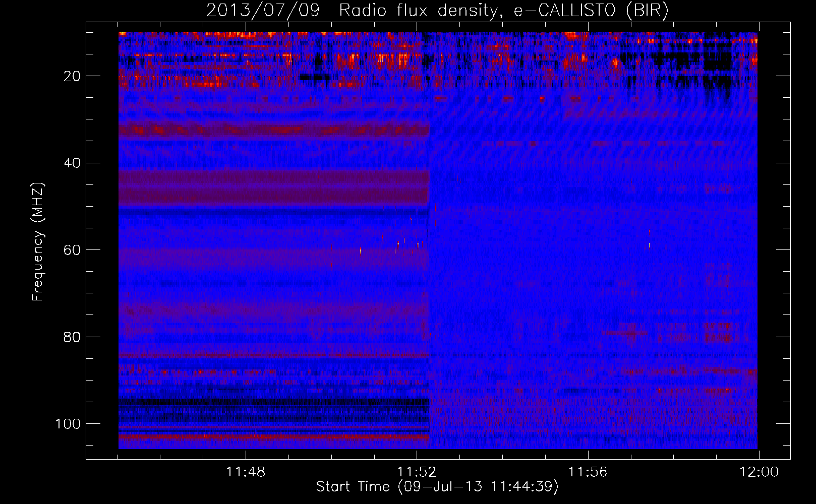Click the 20 MHz frequency tick label
Screen dimensions: 816x504
(73, 76)
